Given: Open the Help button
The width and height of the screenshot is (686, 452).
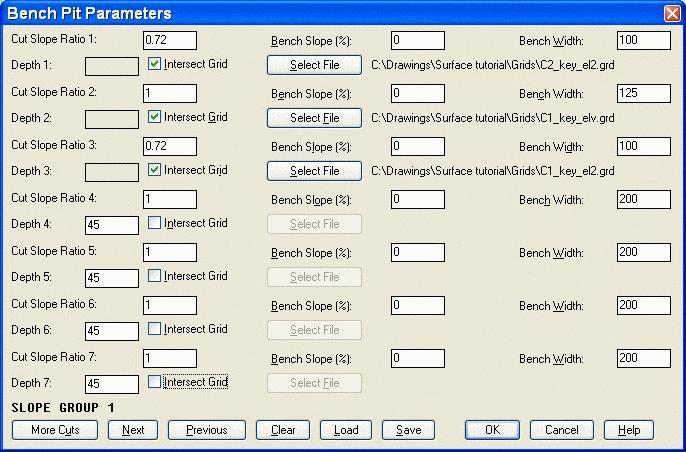Looking at the screenshot, I should point(629,430).
